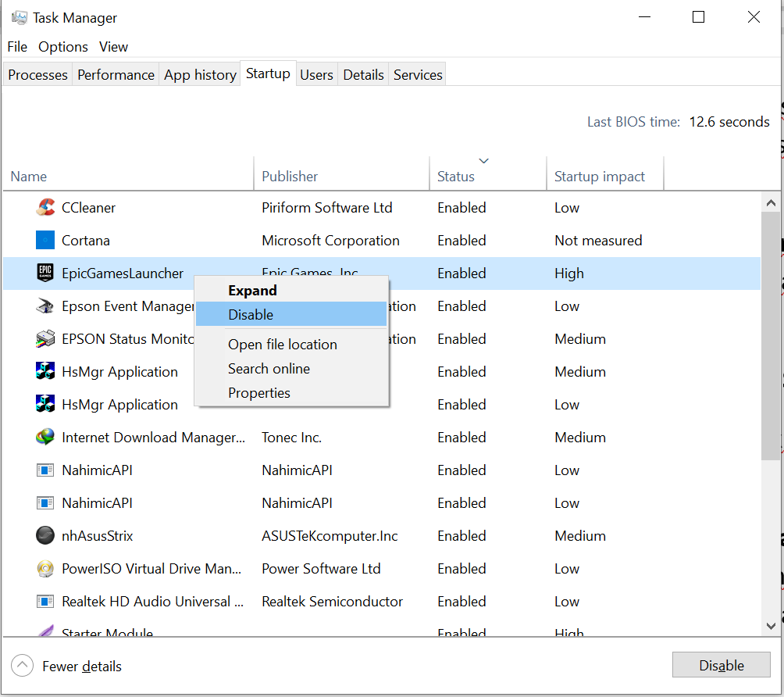The image size is (784, 697).
Task: Click the Last BIOS time value
Action: [x=729, y=122]
